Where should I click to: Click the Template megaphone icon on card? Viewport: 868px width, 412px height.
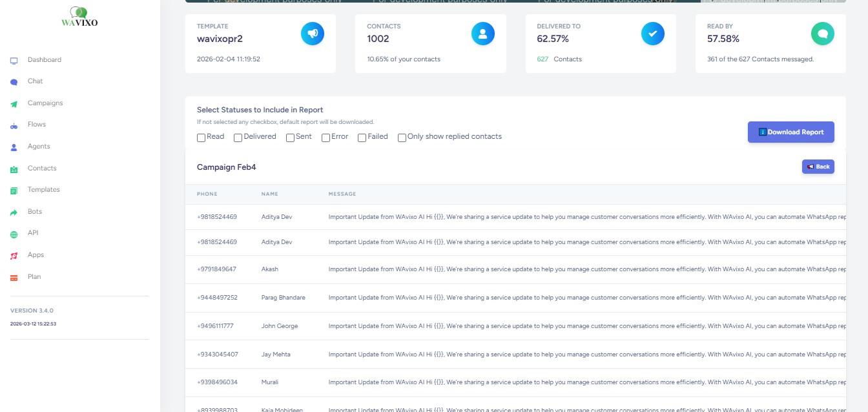[313, 34]
